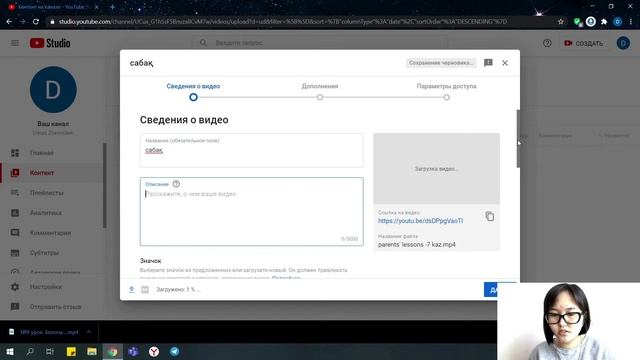Click the channel avatar with letter D
Viewport: 640px width, 360px height.
[53, 90]
